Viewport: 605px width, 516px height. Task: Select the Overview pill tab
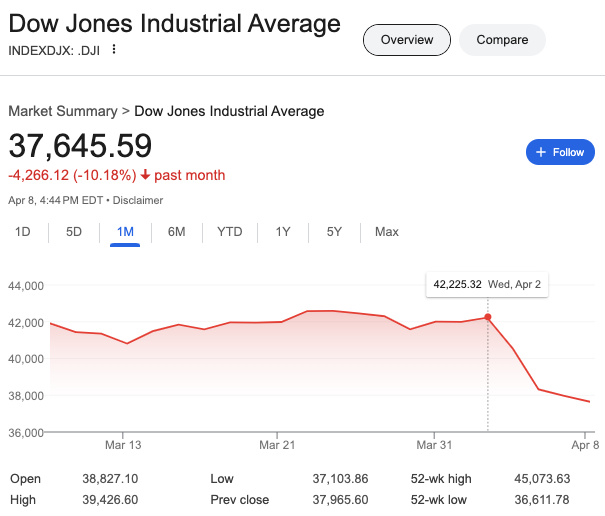(x=407, y=40)
